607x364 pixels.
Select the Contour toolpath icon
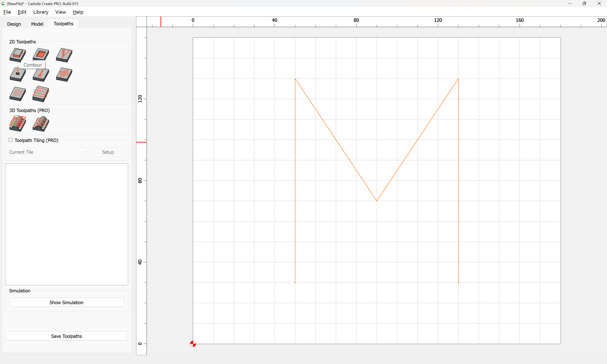(18, 55)
